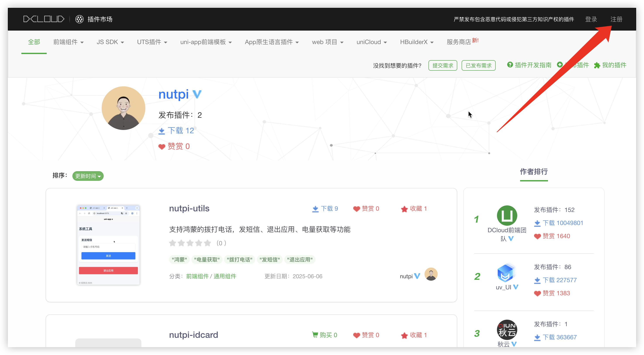
Task: Click the red star 收藏 icon on nutpi-utils
Action: 404,209
